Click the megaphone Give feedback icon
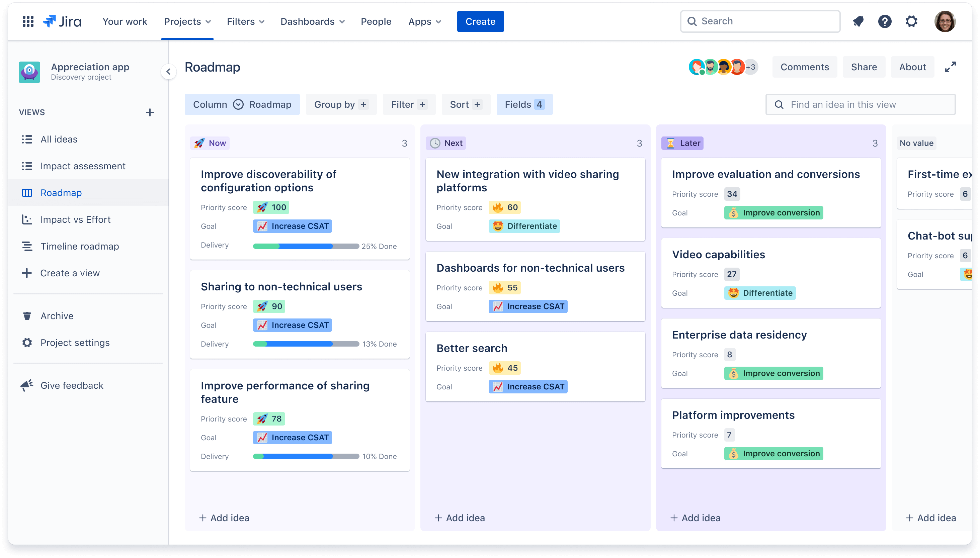This screenshot has height=558, width=980. (x=26, y=385)
